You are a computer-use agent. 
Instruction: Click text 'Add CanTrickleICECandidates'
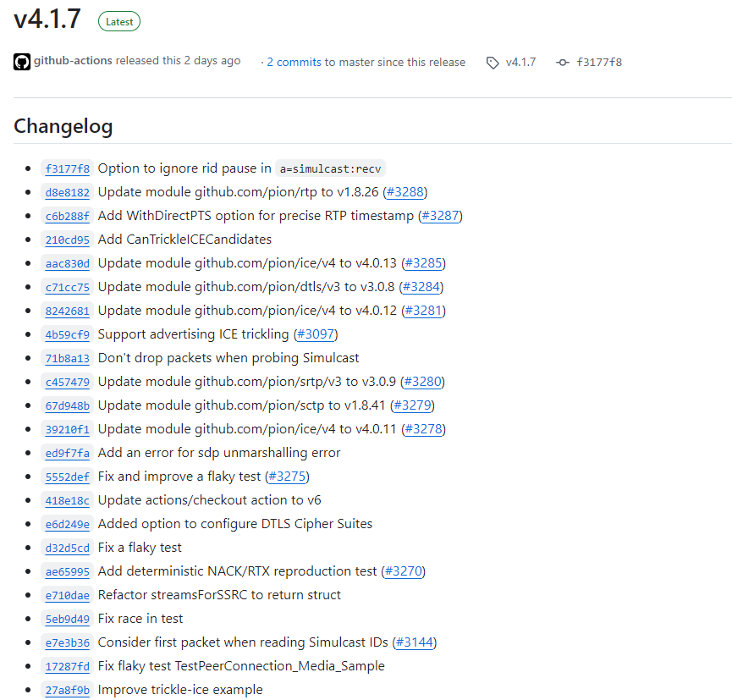coord(184,240)
